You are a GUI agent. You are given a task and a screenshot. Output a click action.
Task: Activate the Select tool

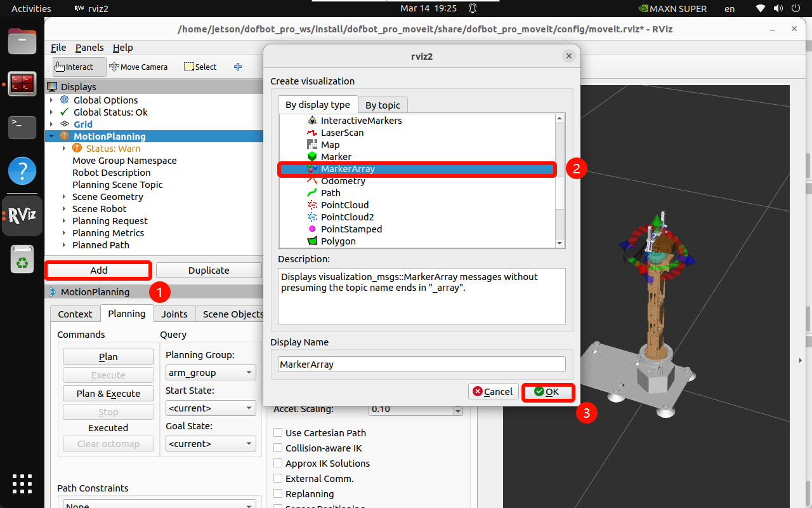(x=200, y=67)
